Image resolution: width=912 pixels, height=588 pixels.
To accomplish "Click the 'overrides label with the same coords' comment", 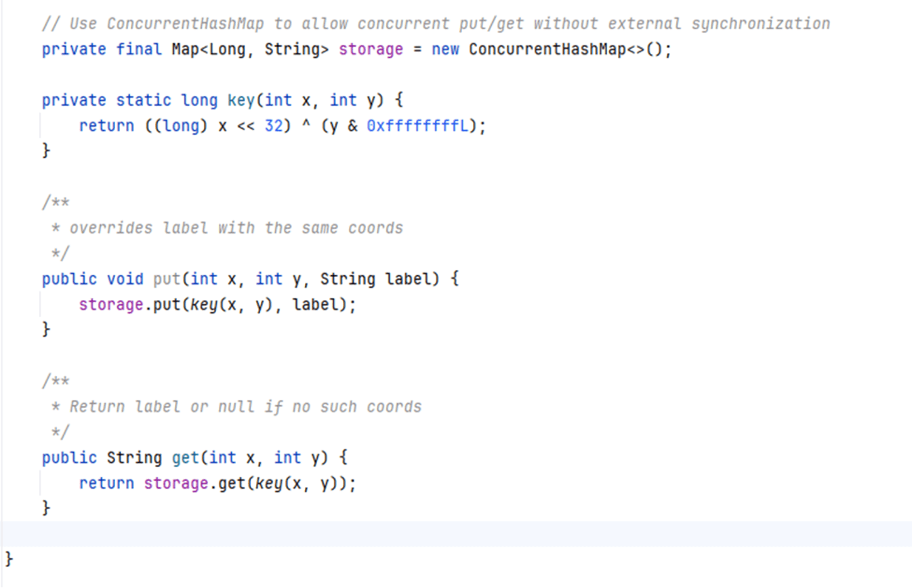I will coord(236,228).
